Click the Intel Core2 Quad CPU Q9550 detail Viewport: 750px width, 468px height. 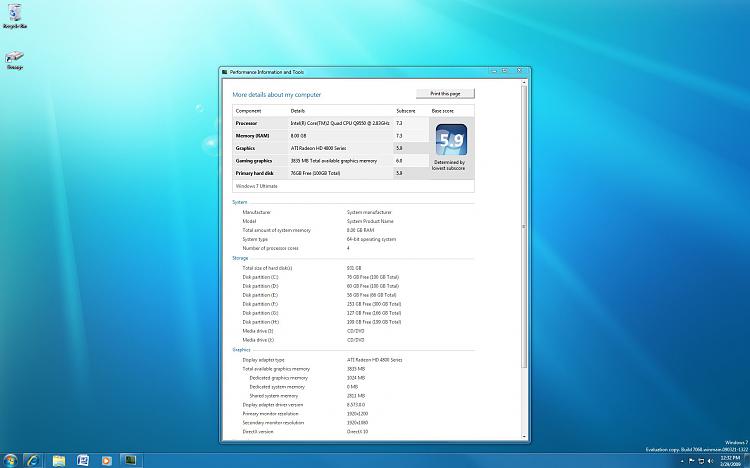(340, 123)
